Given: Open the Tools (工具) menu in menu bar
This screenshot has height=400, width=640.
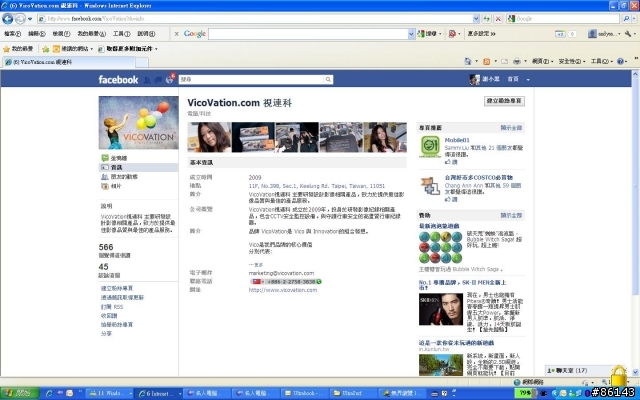Looking at the screenshot, I should (122, 34).
